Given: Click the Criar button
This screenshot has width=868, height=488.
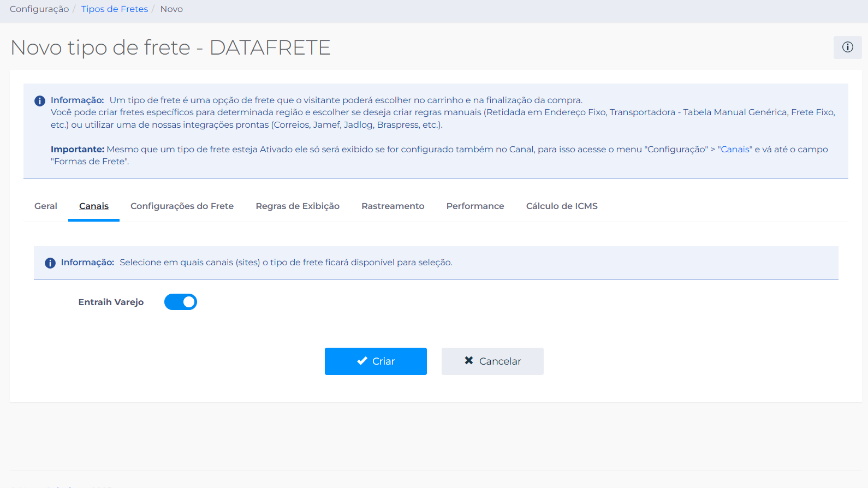Looking at the screenshot, I should point(376,361).
